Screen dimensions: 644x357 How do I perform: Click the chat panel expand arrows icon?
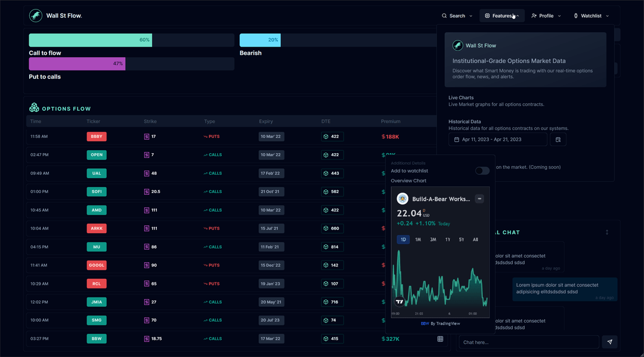tap(607, 232)
